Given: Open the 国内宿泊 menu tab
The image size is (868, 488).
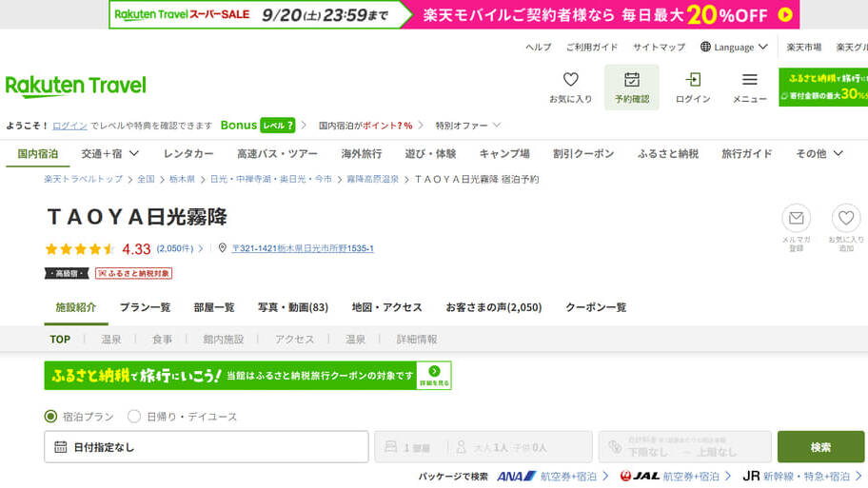Looking at the screenshot, I should pyautogui.click(x=38, y=154).
